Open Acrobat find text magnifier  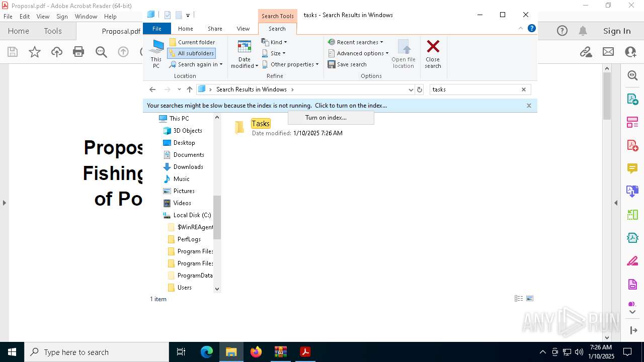pyautogui.click(x=101, y=52)
